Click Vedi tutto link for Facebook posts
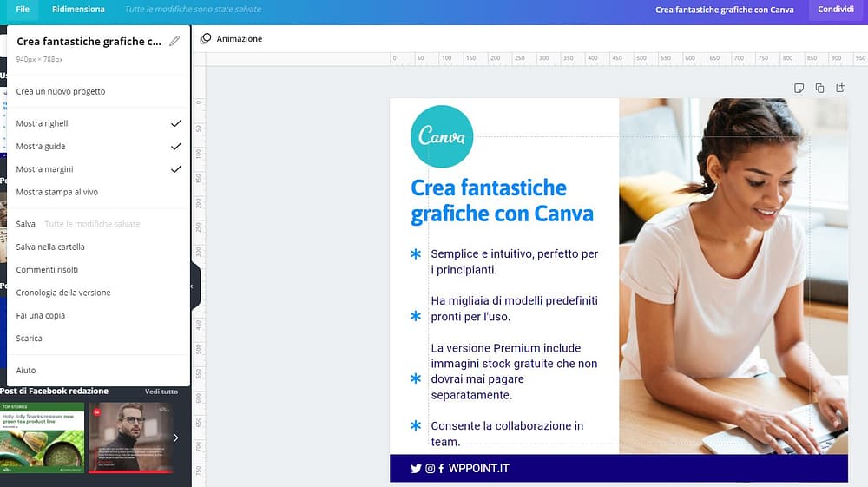 pos(161,392)
